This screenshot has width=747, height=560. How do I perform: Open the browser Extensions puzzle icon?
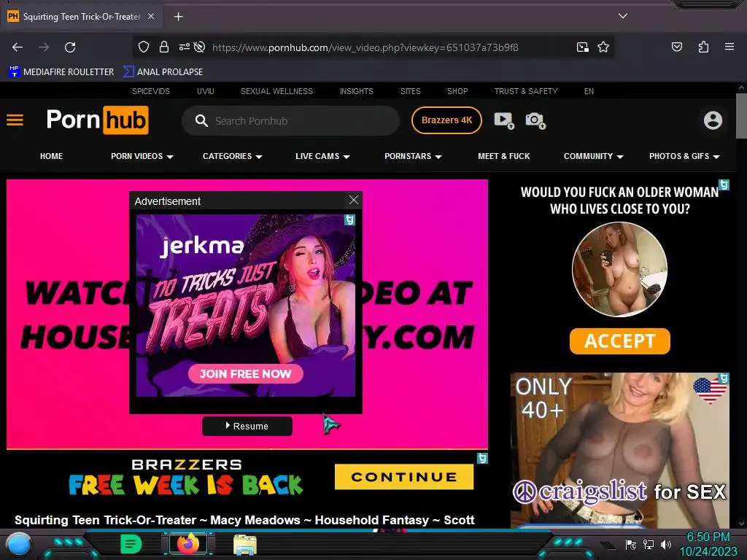tap(703, 47)
